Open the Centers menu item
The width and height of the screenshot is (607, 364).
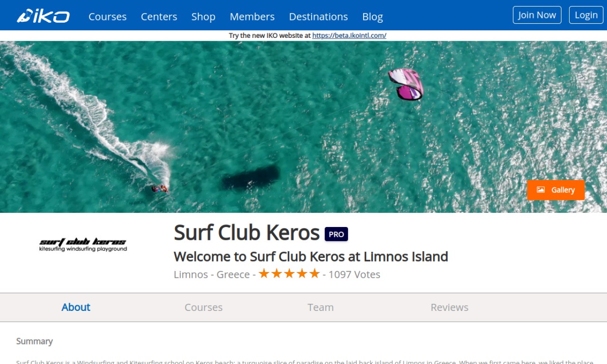click(159, 17)
